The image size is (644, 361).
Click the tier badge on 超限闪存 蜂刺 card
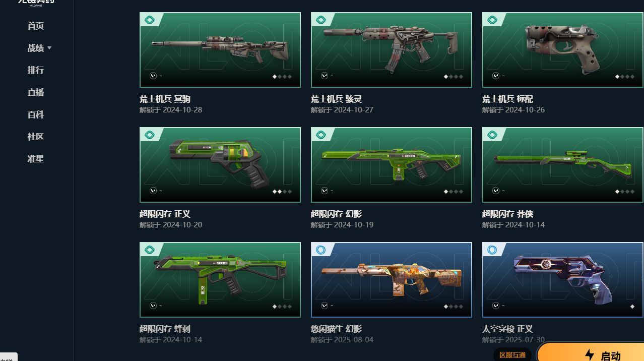coord(150,250)
